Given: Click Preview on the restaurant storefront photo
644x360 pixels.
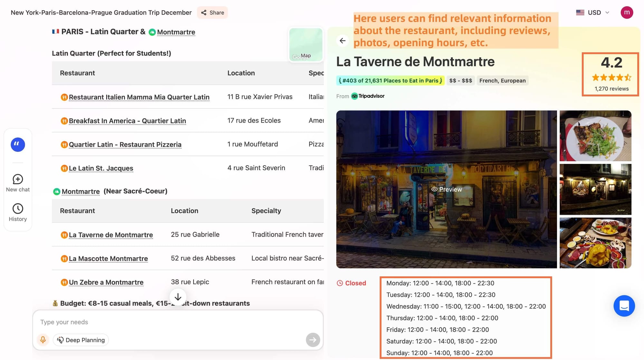Looking at the screenshot, I should 446,189.
